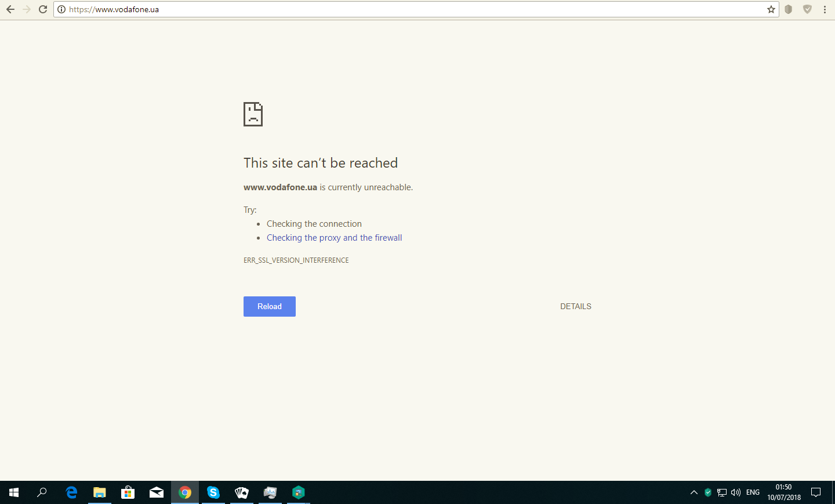Switch to Google Chrome in the taskbar
The image size is (835, 504).
(185, 492)
